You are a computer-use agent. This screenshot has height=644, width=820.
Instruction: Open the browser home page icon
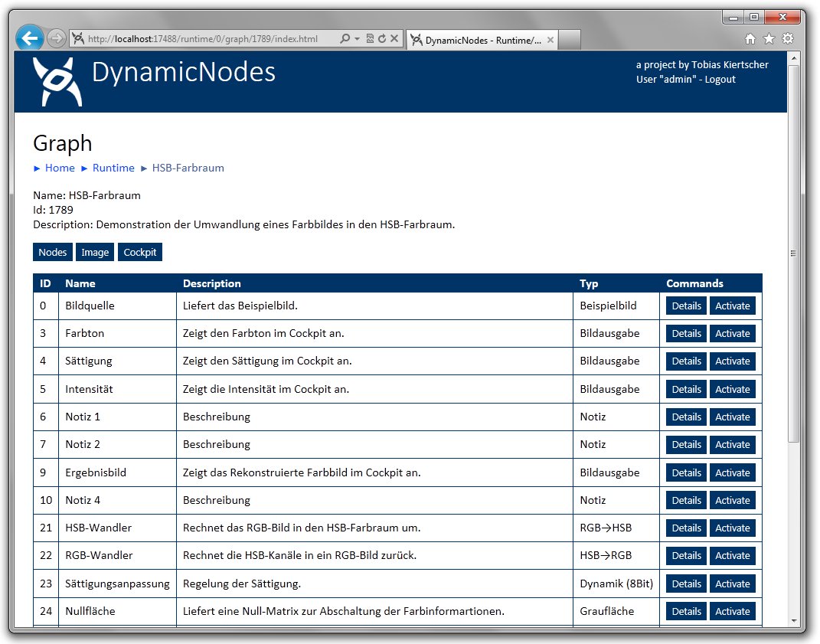(x=750, y=39)
